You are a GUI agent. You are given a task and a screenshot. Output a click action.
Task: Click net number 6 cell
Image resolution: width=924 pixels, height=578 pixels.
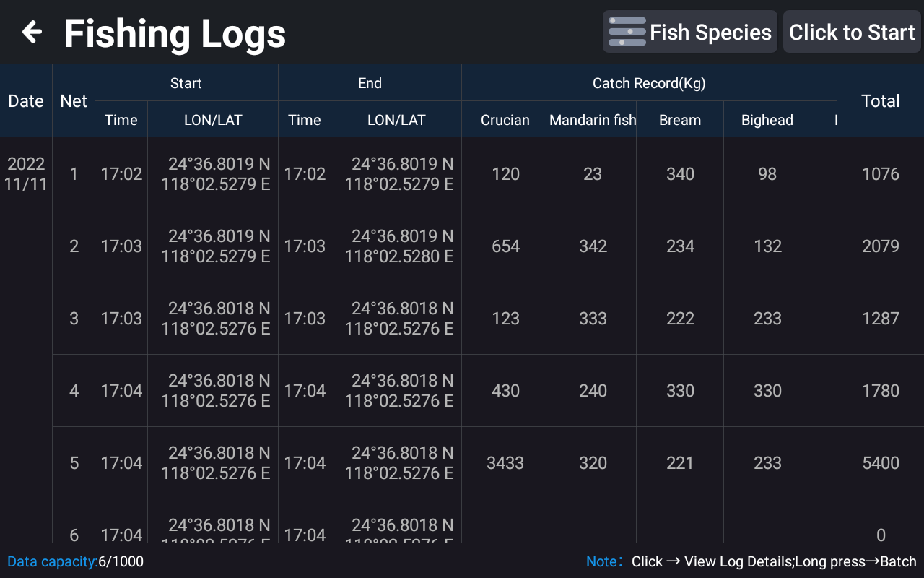point(74,522)
